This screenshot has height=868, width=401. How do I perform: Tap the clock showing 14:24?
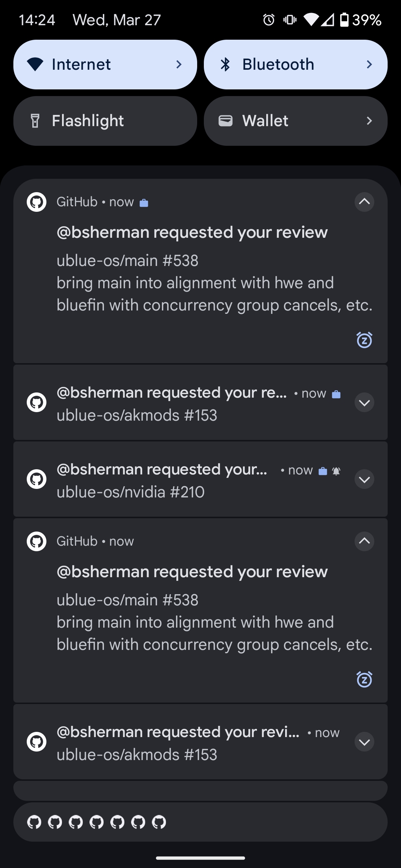click(37, 19)
